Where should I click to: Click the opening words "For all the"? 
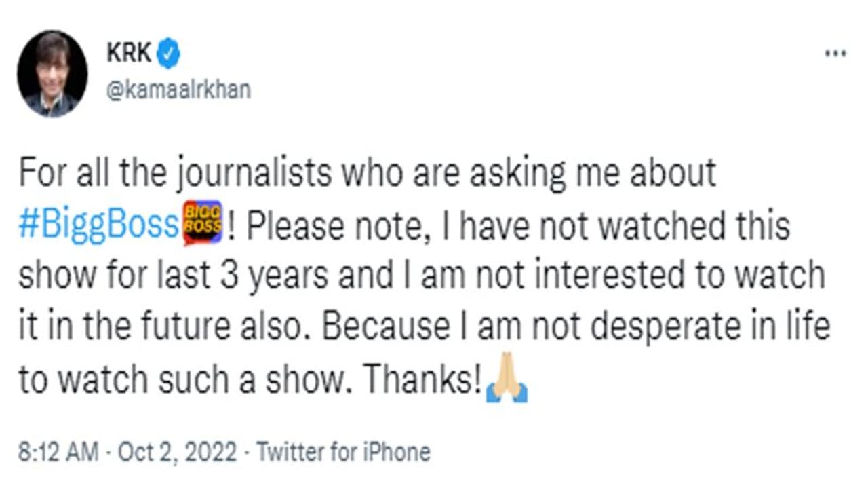pos(89,174)
